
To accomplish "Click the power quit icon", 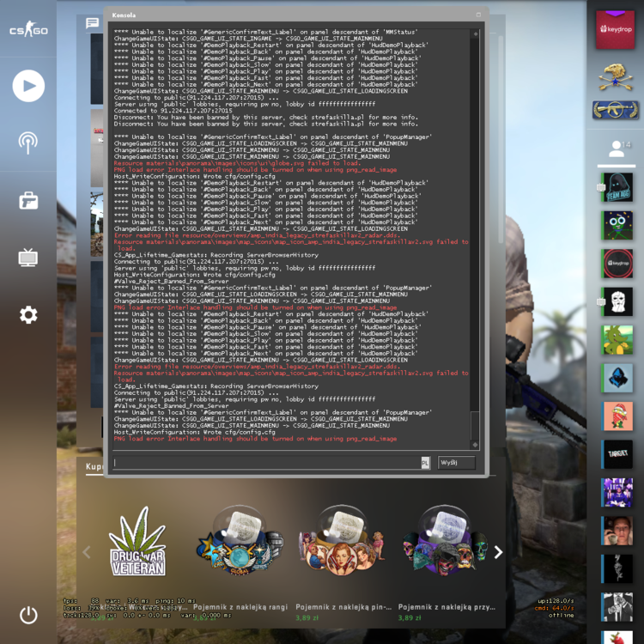I will coord(28,615).
